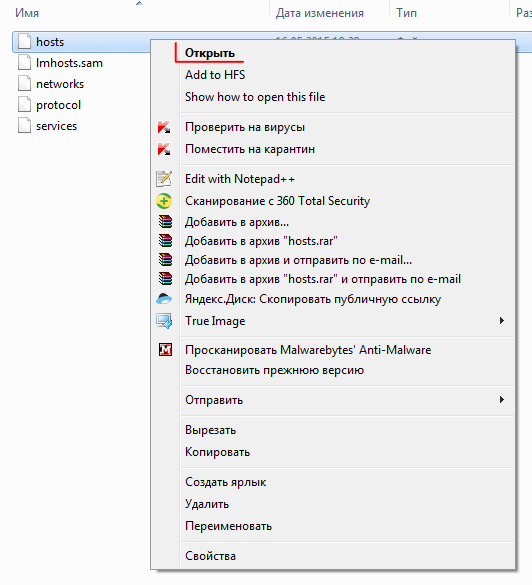Viewport: 532px width, 585px height.
Task: Select Add to HFS entry
Action: point(215,75)
